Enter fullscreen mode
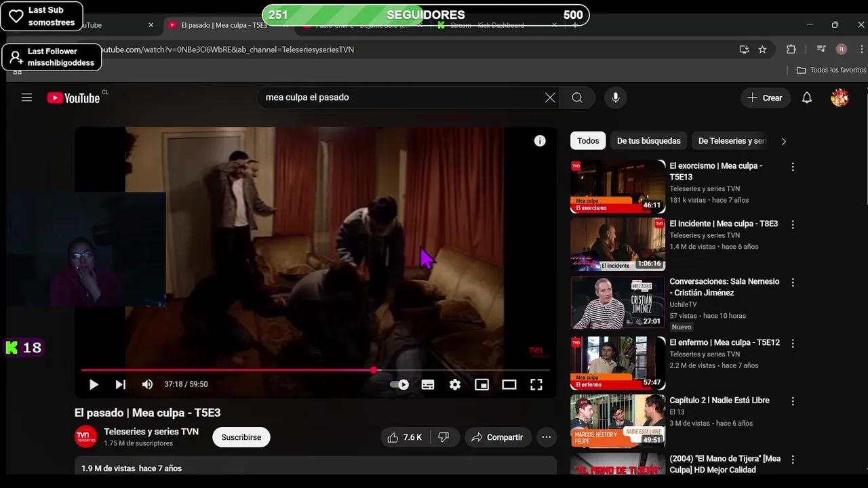Image resolution: width=868 pixels, height=488 pixels. click(x=536, y=384)
